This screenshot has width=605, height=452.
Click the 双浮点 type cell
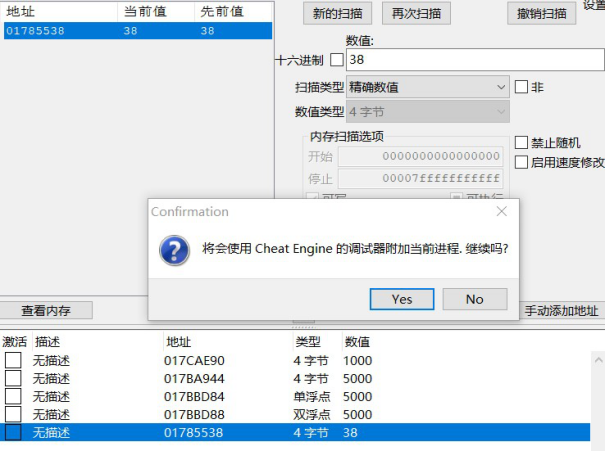(x=312, y=415)
